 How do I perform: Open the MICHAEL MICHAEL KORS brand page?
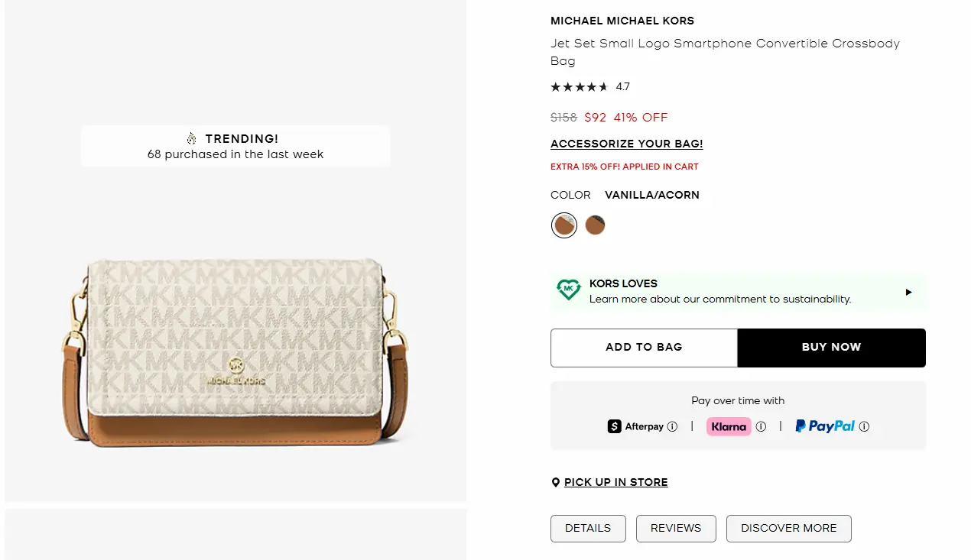coord(622,21)
